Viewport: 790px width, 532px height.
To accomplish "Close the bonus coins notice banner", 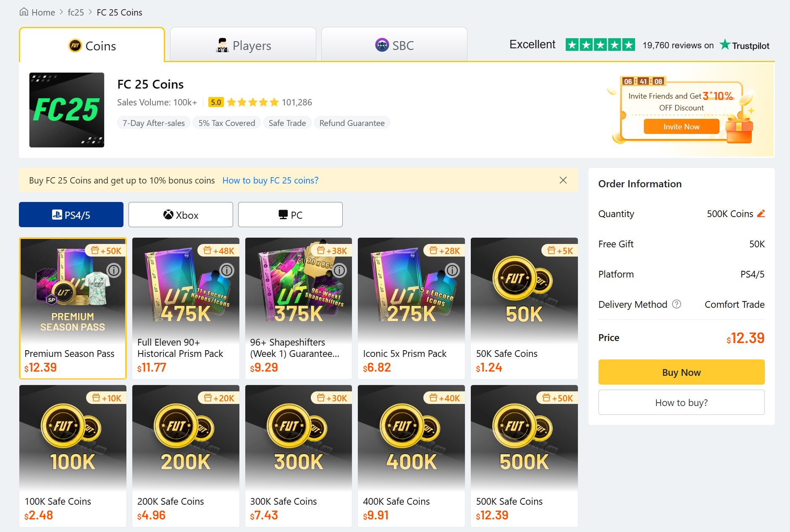I will [563, 180].
